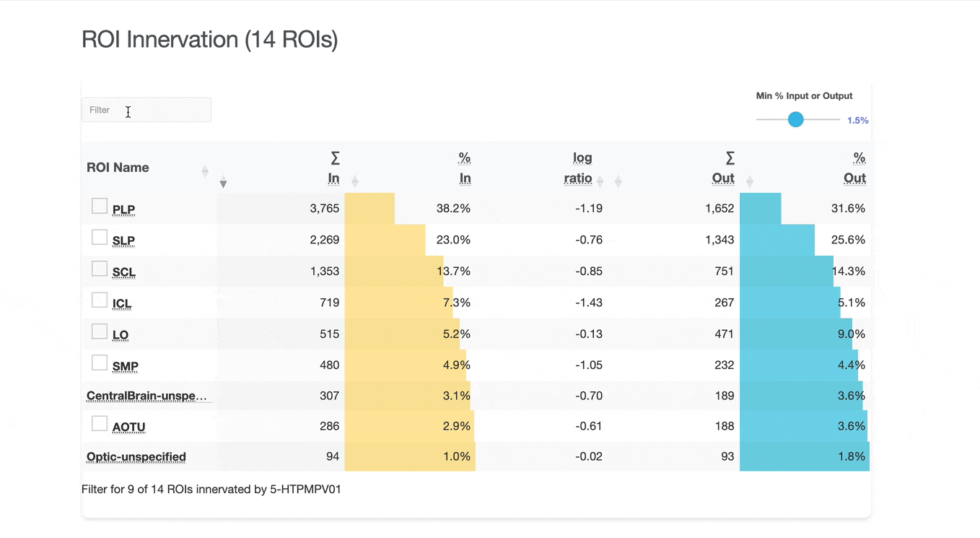Enable the SCL row checkbox

point(100,269)
